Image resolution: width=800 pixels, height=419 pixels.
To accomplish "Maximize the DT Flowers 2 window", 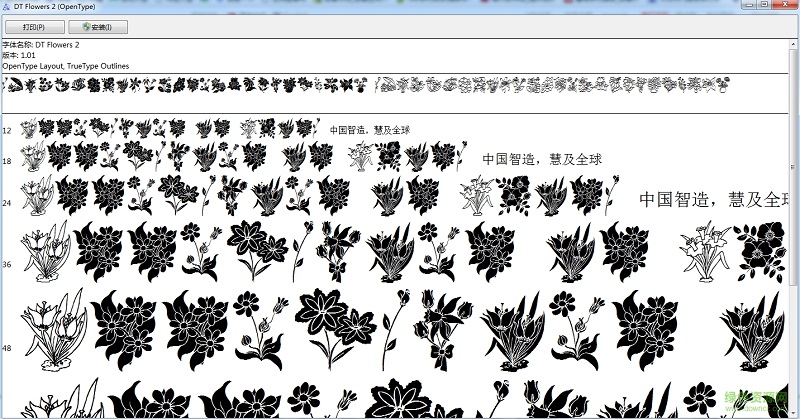I will (764, 5).
